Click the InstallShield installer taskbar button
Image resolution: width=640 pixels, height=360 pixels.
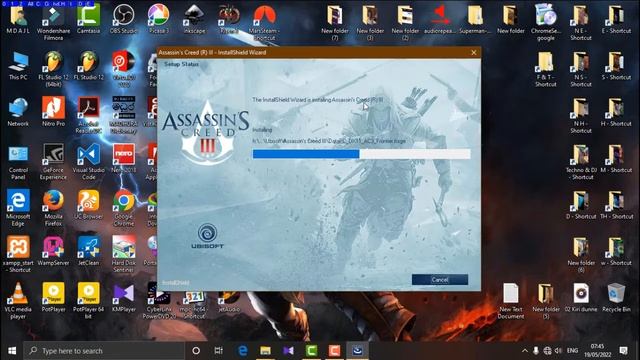[x=358, y=351]
